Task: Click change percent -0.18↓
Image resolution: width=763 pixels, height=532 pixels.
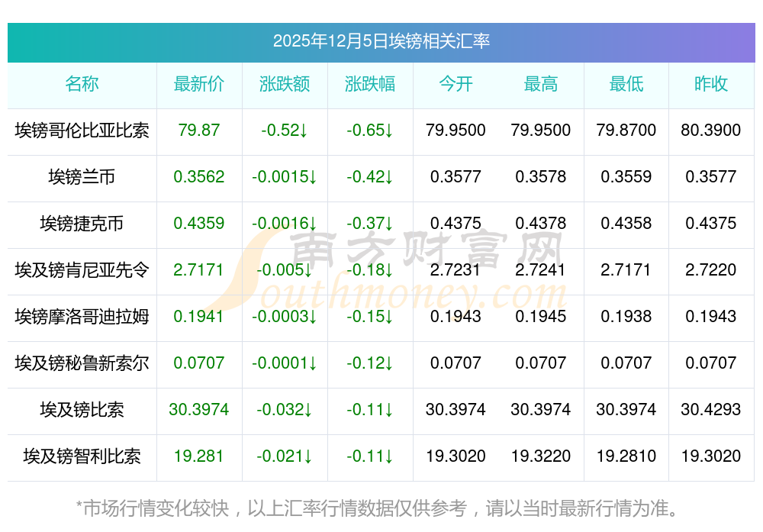Action: 370,270
